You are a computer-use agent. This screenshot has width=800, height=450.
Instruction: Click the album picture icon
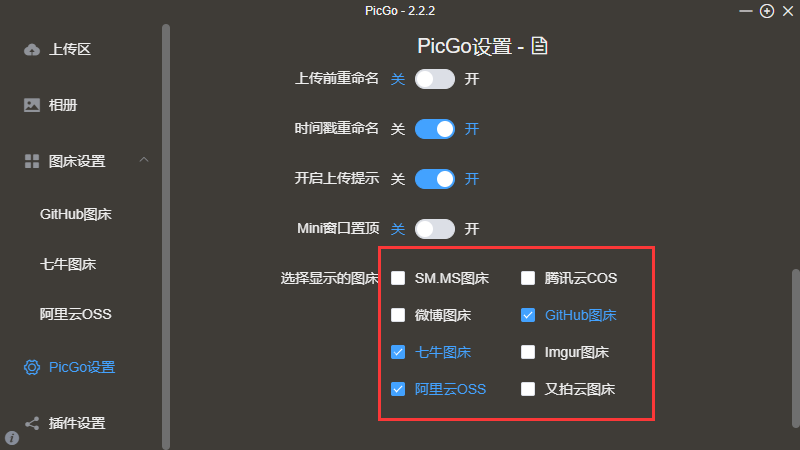[x=32, y=105]
